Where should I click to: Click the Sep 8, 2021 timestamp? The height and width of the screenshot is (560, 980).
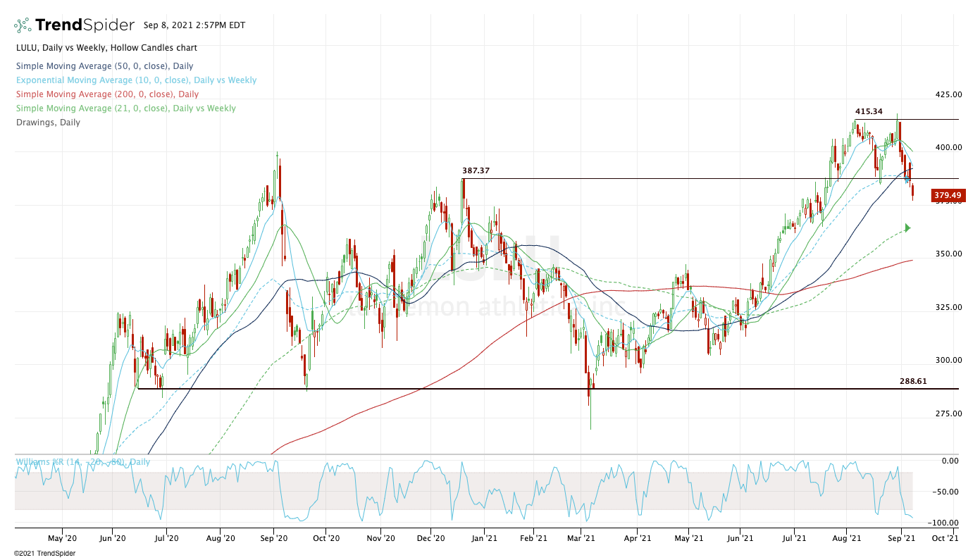point(194,25)
